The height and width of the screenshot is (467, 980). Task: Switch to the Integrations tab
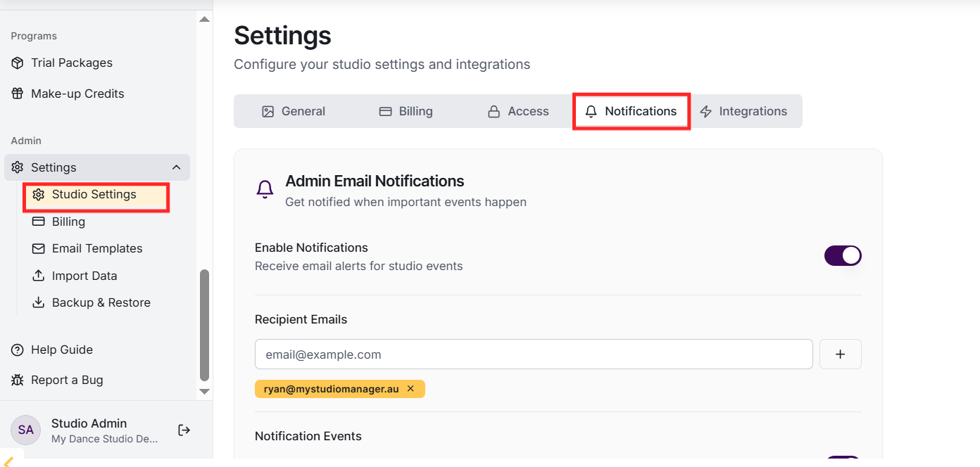click(x=743, y=111)
